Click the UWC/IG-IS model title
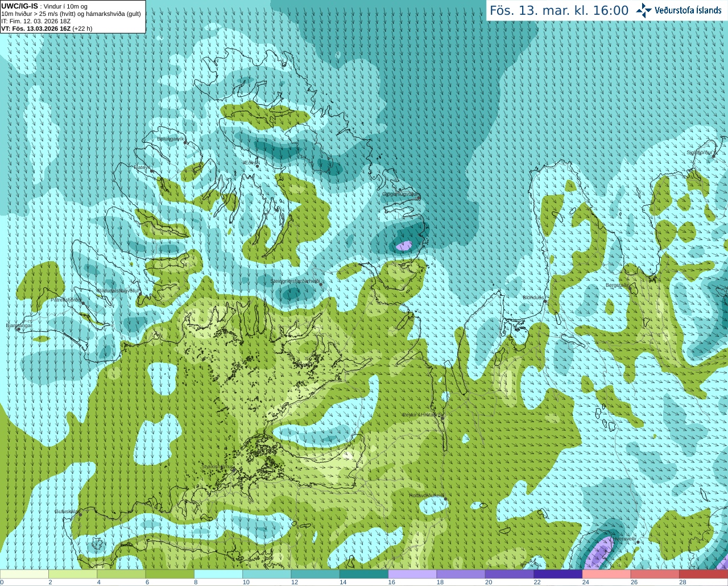Image resolution: width=728 pixels, height=586 pixels. click(x=19, y=6)
